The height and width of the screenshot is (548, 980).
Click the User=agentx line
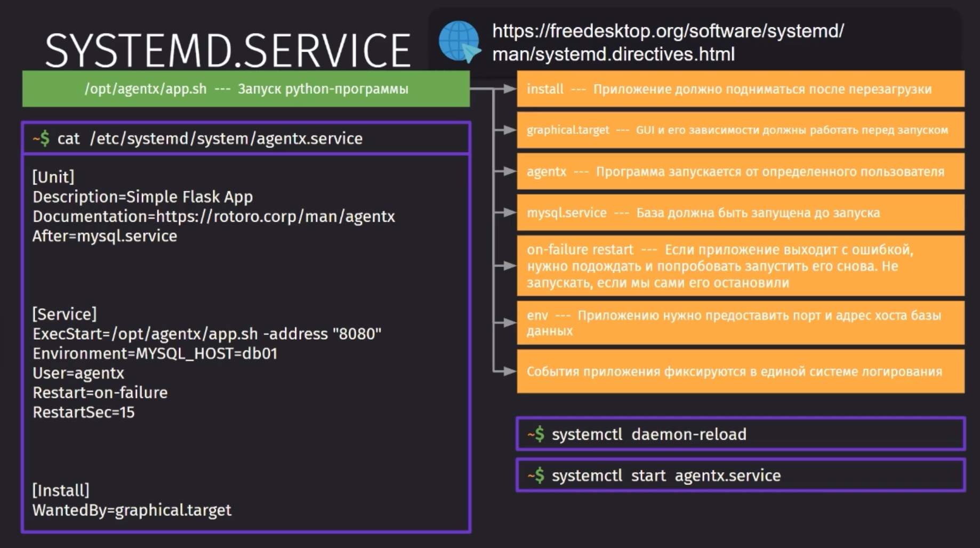pyautogui.click(x=78, y=373)
